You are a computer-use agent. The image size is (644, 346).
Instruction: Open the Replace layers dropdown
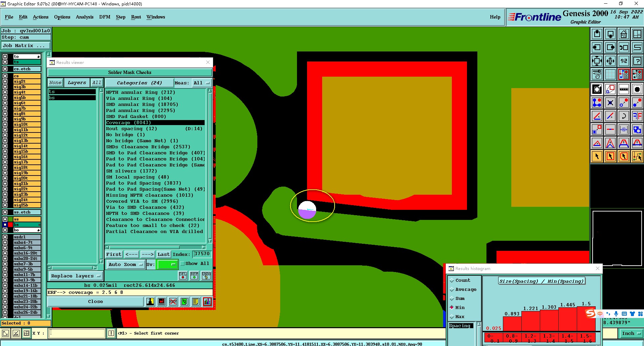76,276
